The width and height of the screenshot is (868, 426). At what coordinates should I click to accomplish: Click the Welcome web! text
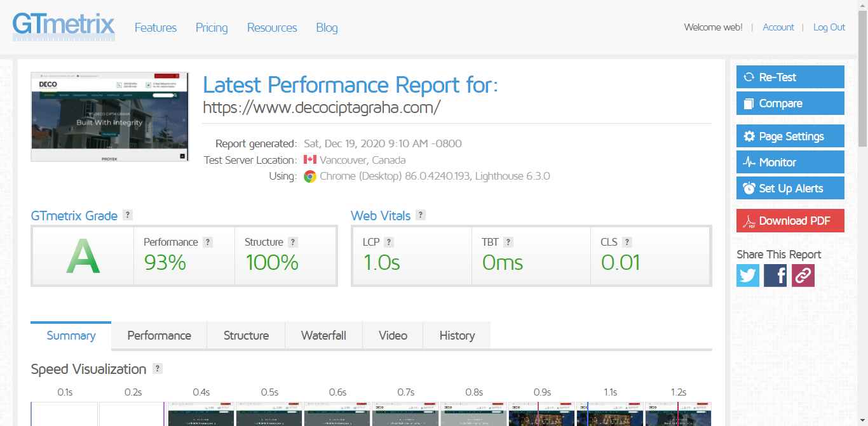click(x=713, y=27)
